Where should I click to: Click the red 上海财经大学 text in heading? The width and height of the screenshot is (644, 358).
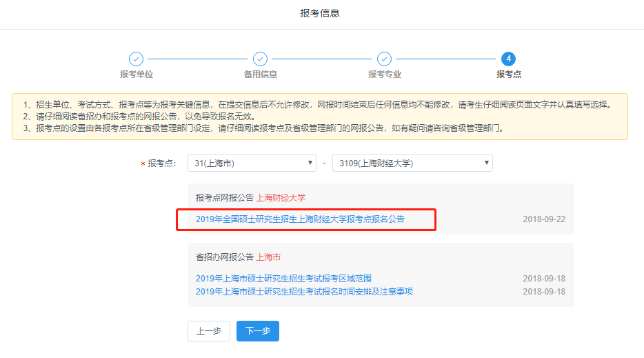click(281, 198)
